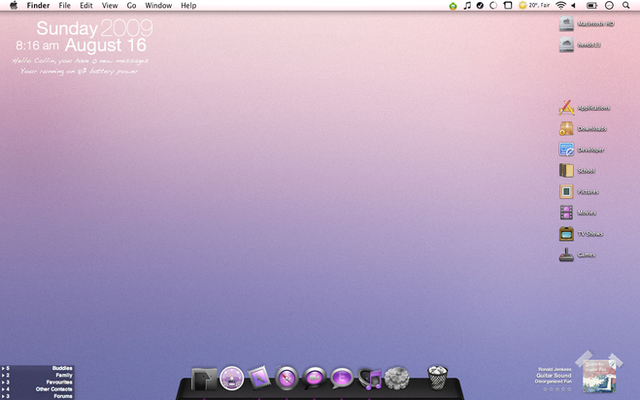Click the star rating under Disorganized Fun
The width and height of the screenshot is (640, 400).
coord(557,389)
